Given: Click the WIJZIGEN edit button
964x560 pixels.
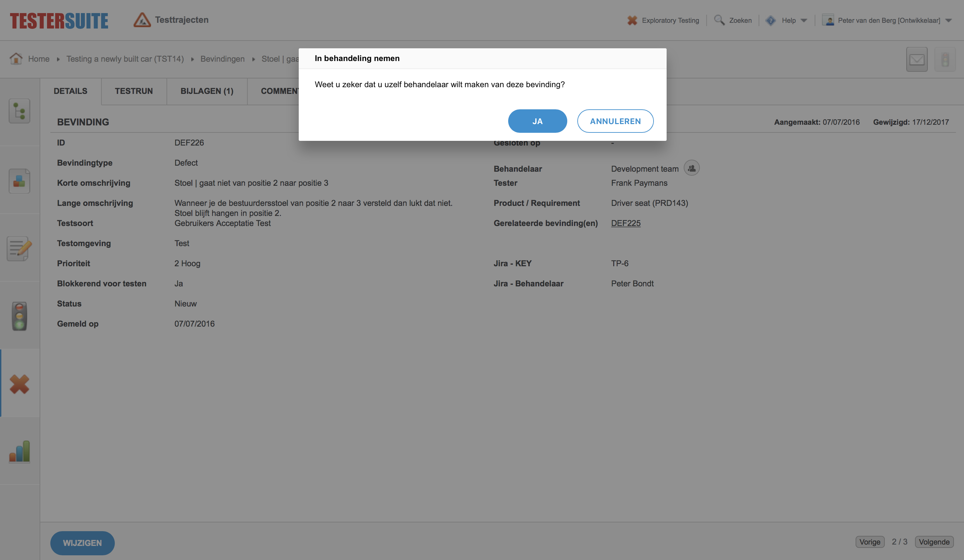Looking at the screenshot, I should pyautogui.click(x=82, y=543).
